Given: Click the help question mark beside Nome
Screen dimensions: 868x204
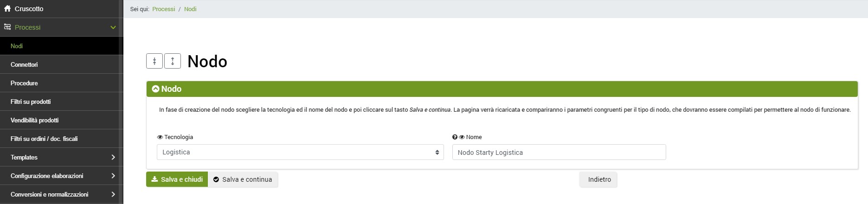Looking at the screenshot, I should pyautogui.click(x=455, y=137).
